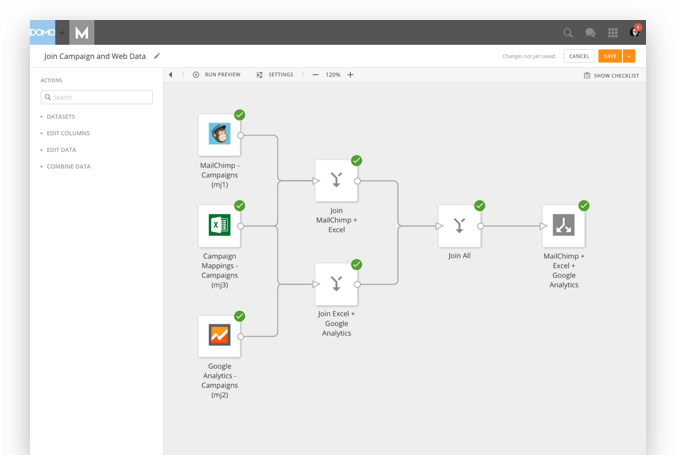Open user profile avatar with notification

coord(635,31)
